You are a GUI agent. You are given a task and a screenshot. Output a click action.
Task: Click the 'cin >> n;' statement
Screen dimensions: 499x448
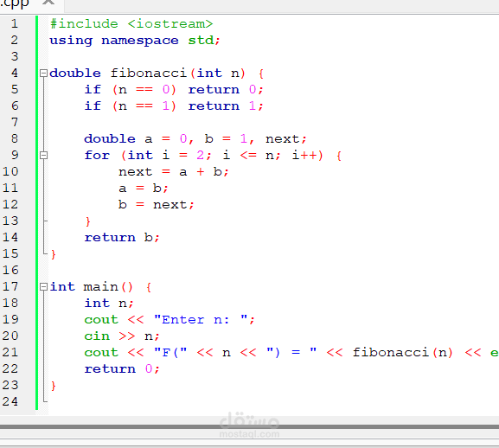(x=122, y=336)
